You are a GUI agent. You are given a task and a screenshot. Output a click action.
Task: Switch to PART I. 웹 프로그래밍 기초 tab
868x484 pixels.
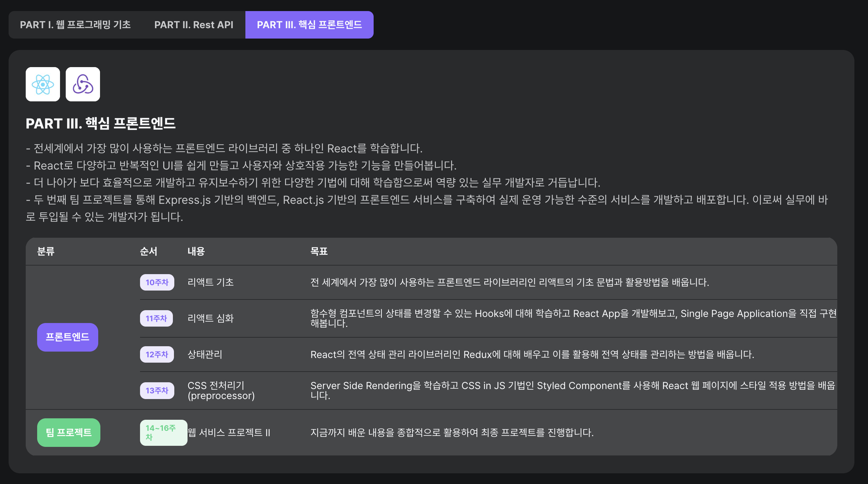75,25
